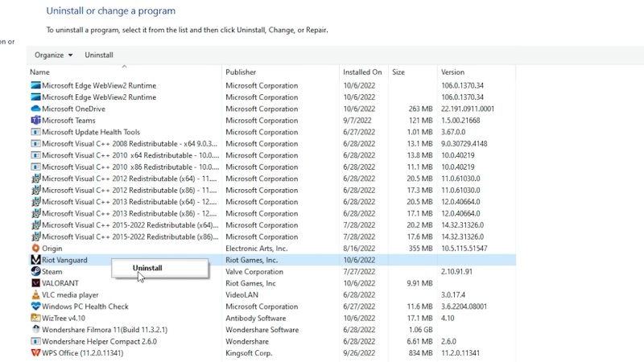The width and height of the screenshot is (644, 362).
Task: Click the WPS Office icon
Action: point(35,353)
